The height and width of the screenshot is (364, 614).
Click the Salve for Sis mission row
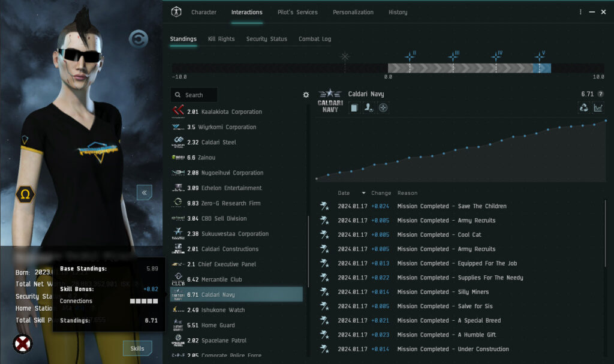click(x=460, y=306)
